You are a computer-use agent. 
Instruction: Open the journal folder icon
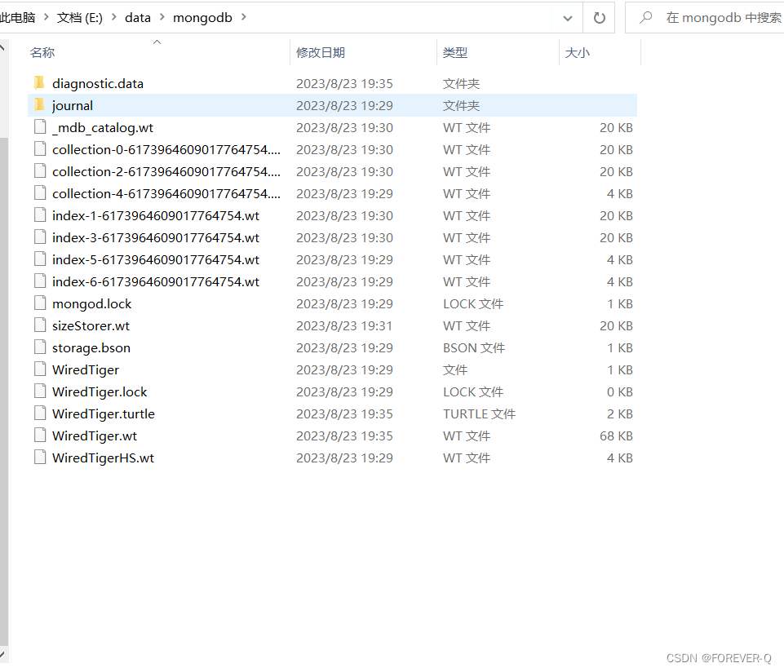point(40,105)
